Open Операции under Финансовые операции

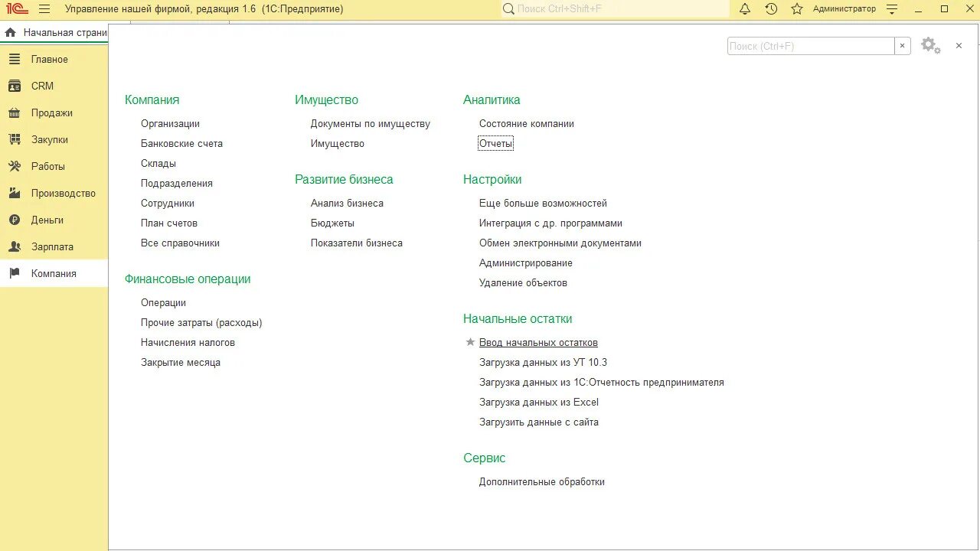click(163, 302)
